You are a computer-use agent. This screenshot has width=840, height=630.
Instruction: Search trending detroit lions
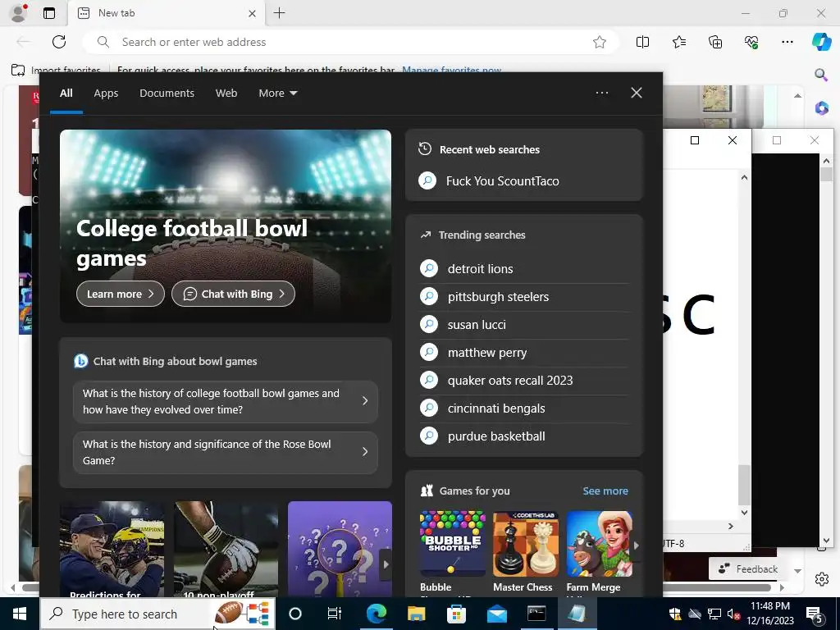click(x=524, y=268)
